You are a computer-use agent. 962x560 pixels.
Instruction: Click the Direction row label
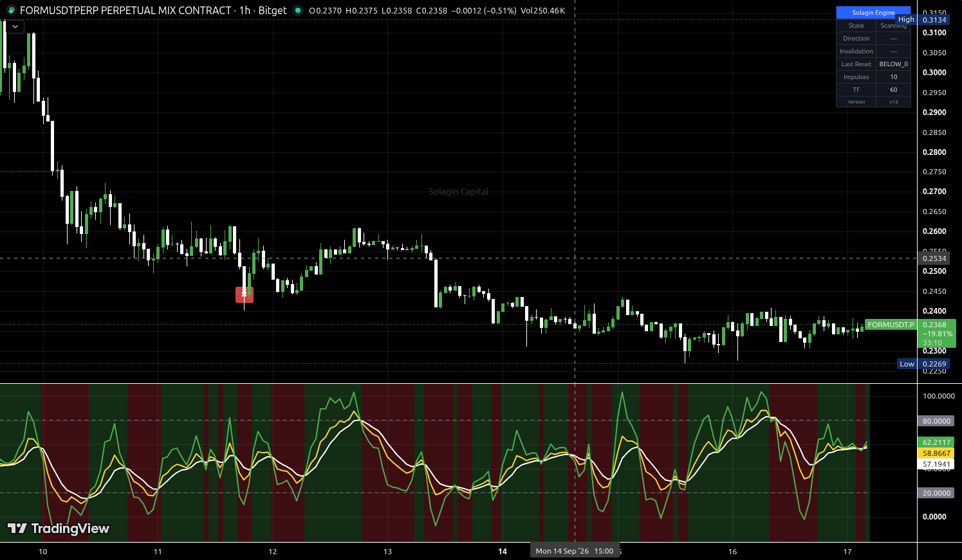click(x=856, y=39)
